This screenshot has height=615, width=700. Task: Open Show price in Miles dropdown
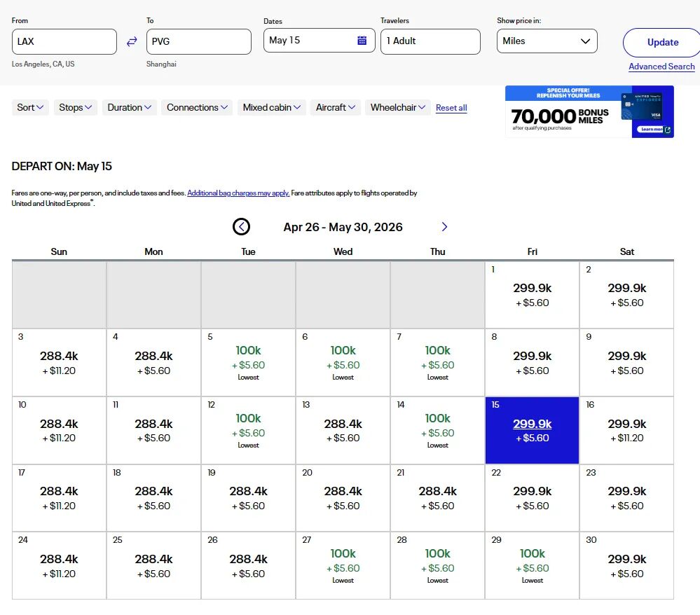(547, 41)
